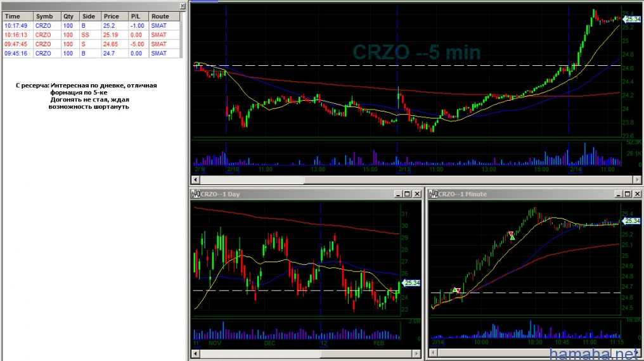Click the CRZO --5 min chart title

point(416,52)
